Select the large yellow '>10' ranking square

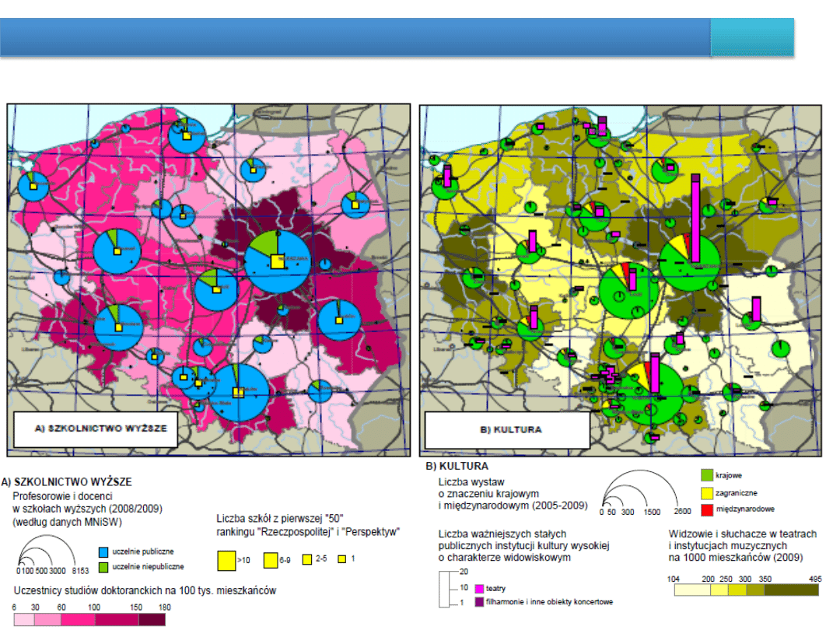click(x=226, y=559)
